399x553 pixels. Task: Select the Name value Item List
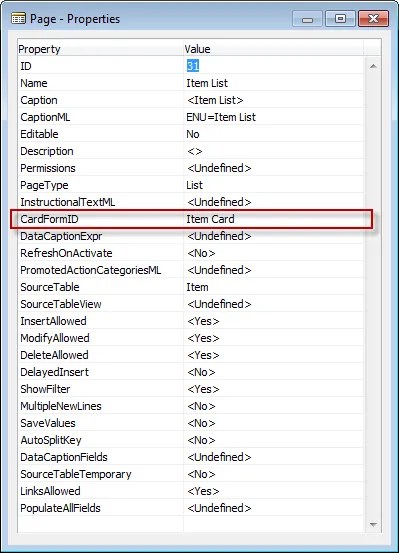[207, 83]
